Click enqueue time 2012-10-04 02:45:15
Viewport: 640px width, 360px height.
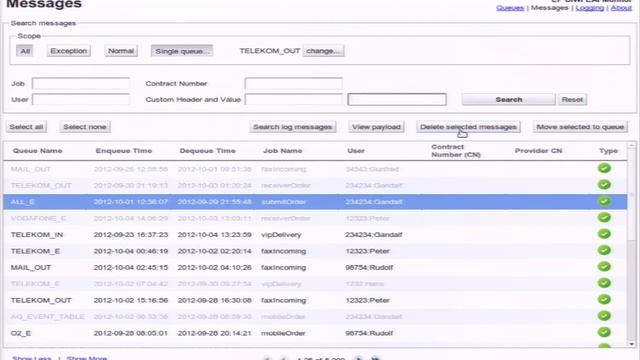(131, 267)
